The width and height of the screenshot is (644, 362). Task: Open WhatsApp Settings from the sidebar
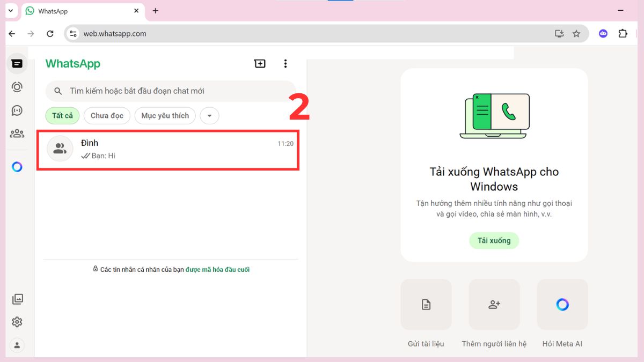click(x=17, y=322)
